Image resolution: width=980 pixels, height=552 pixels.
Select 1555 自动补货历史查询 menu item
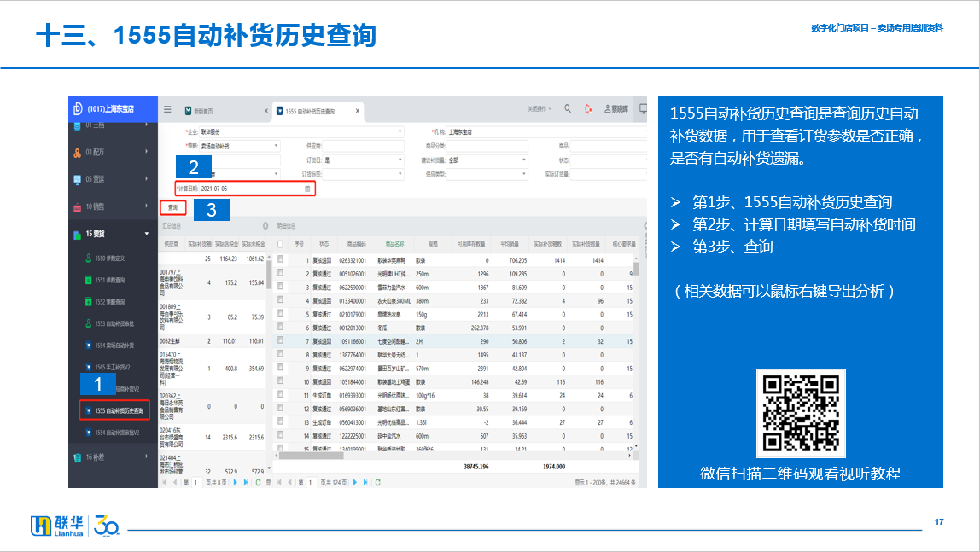(x=115, y=410)
